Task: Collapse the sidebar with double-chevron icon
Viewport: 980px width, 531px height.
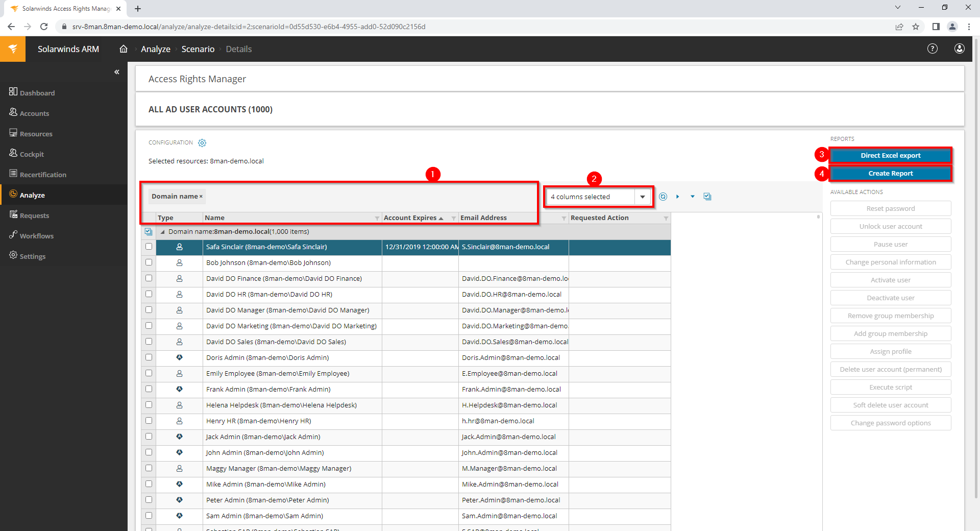Action: pos(117,72)
